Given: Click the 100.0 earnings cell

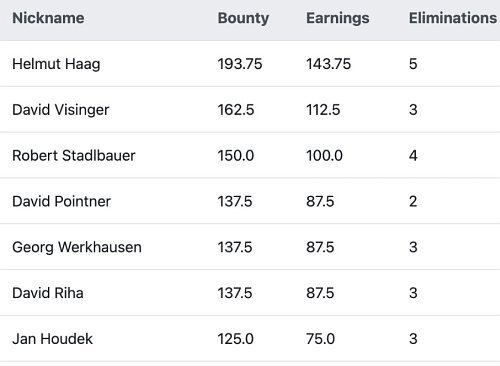Looking at the screenshot, I should [x=324, y=156].
